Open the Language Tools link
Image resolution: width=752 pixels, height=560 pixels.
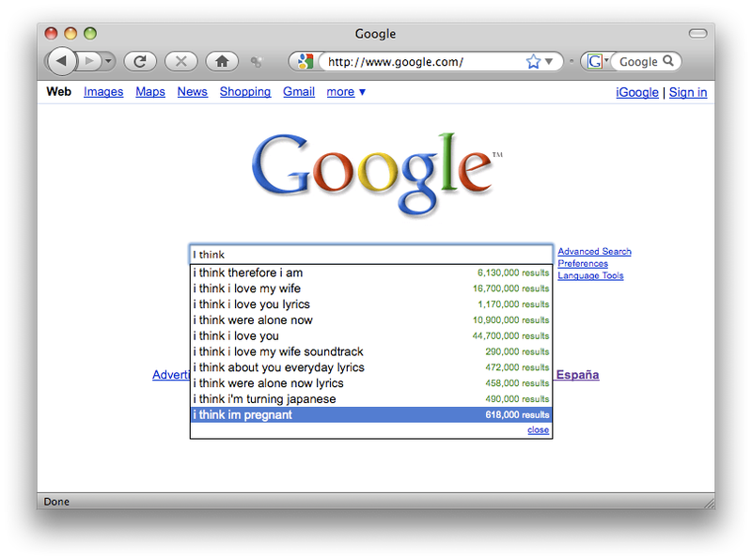point(590,275)
